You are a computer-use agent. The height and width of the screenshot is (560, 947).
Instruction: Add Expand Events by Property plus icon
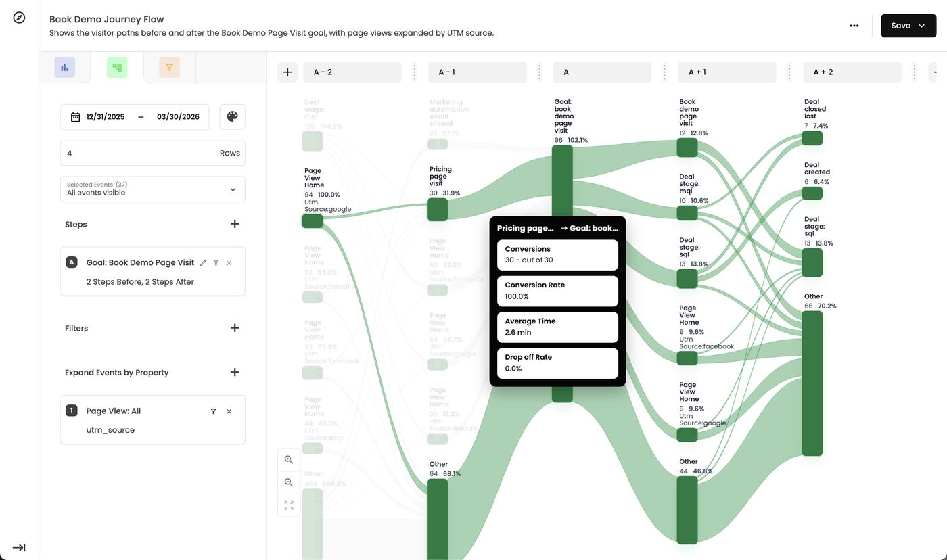click(235, 372)
